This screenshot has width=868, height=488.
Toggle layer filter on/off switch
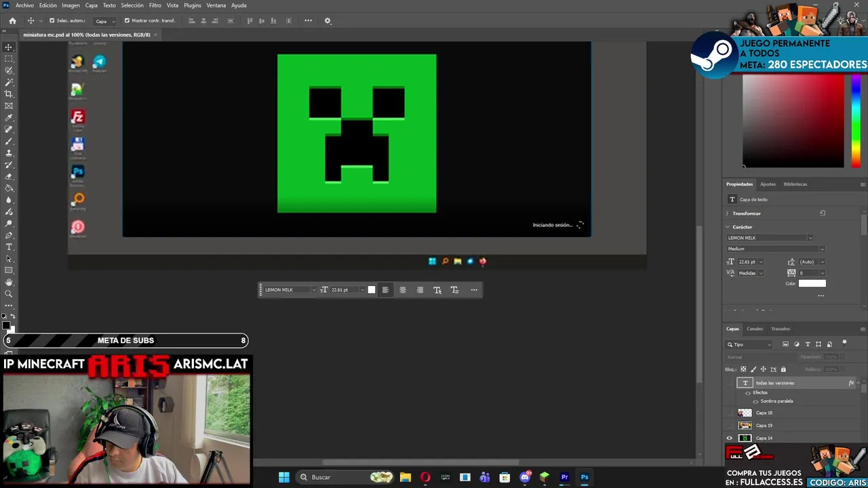(844, 342)
